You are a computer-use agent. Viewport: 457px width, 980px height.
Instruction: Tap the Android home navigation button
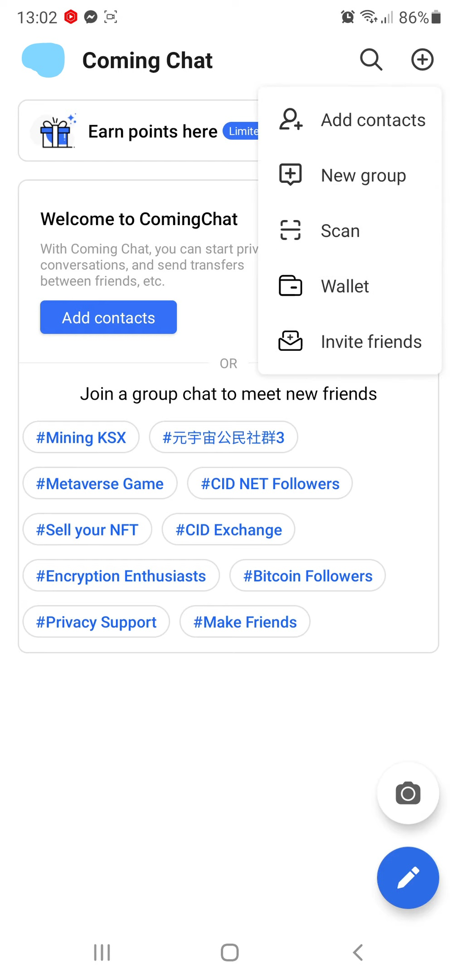(x=229, y=952)
